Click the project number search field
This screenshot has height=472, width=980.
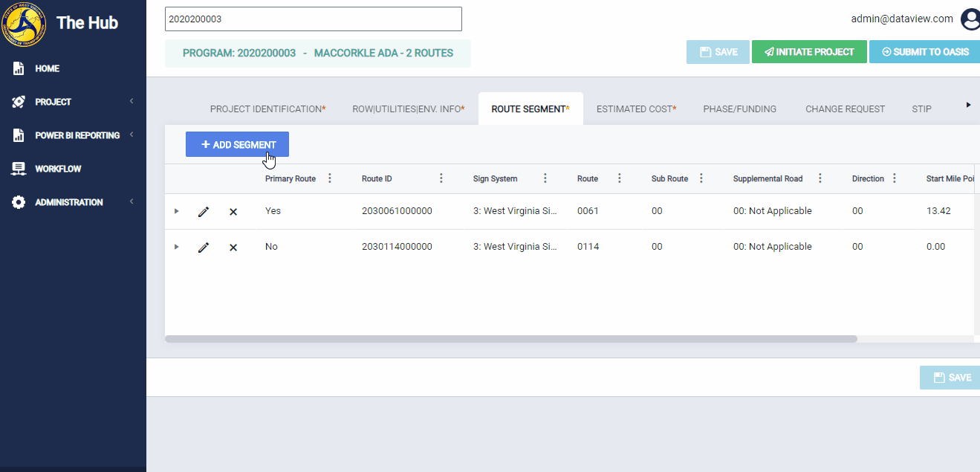[312, 19]
